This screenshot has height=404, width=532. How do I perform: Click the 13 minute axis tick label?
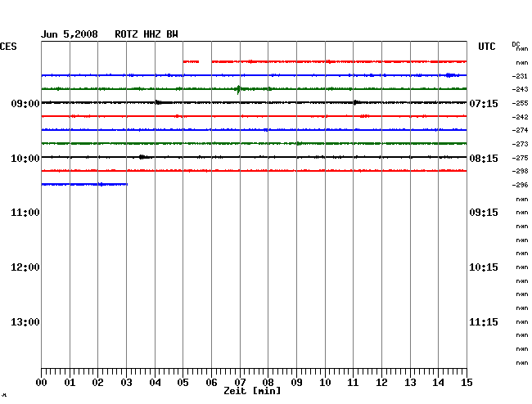(410, 383)
